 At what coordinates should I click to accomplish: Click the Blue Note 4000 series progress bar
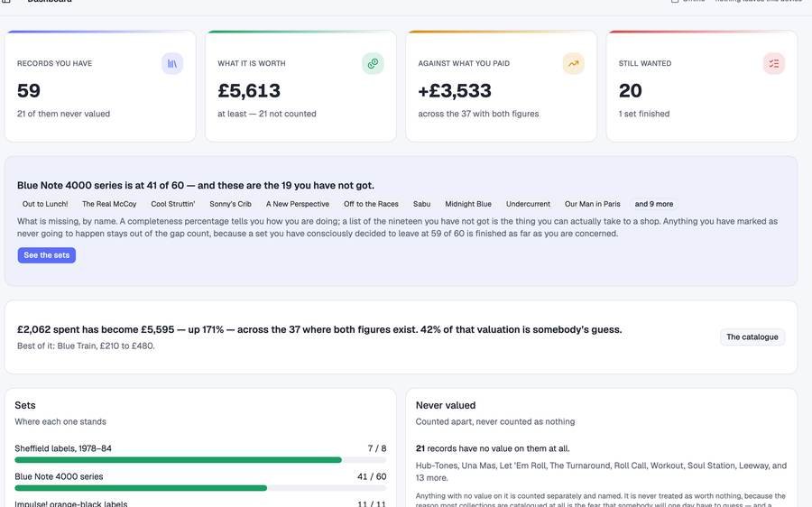(200, 488)
